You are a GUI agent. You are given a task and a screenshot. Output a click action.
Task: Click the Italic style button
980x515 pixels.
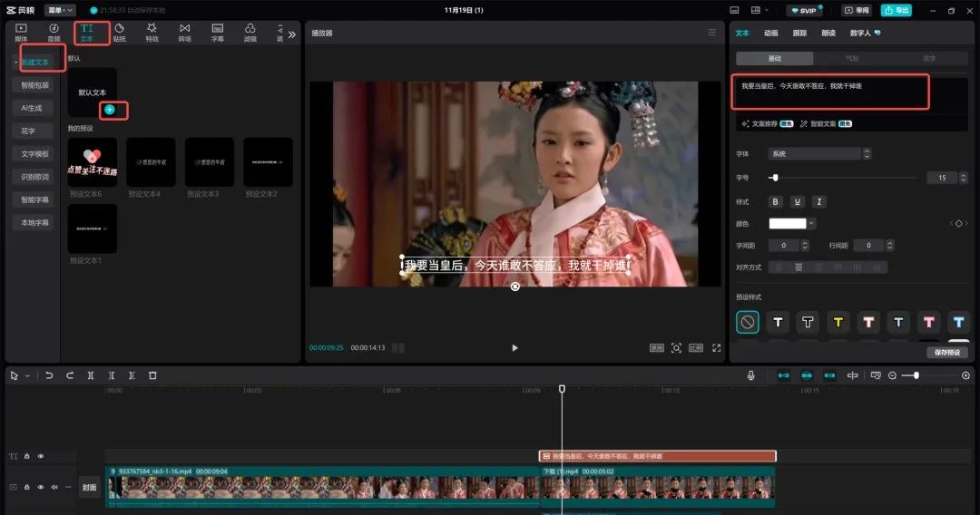click(818, 201)
